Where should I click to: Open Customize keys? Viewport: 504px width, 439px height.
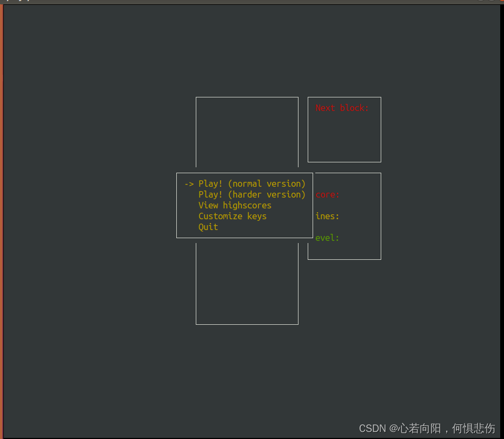click(x=233, y=216)
